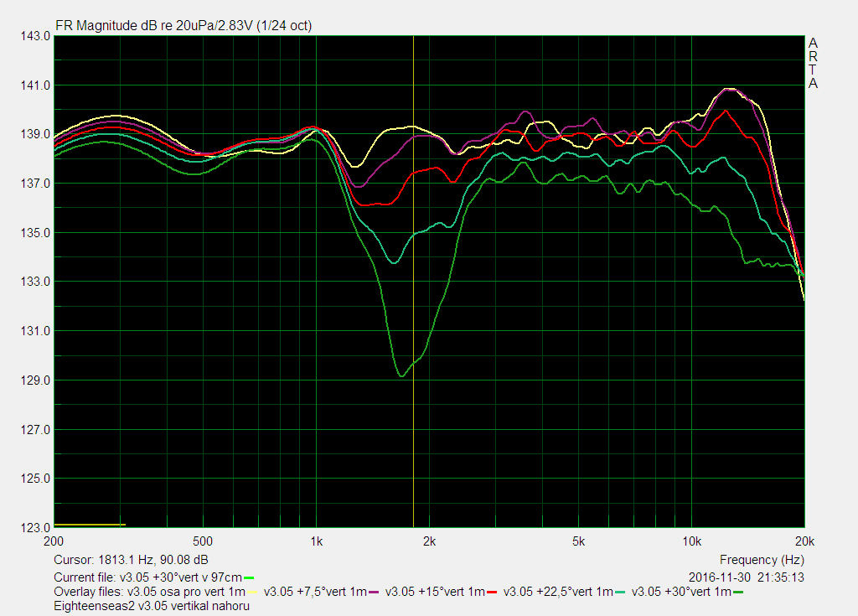Click the '200' frequency axis label

click(x=53, y=541)
